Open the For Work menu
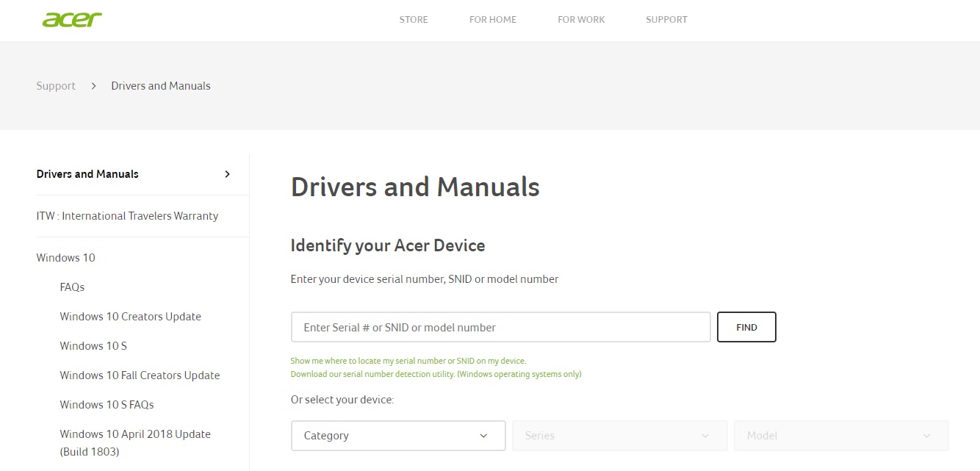Screen dimensions: 980x471 click(x=581, y=20)
